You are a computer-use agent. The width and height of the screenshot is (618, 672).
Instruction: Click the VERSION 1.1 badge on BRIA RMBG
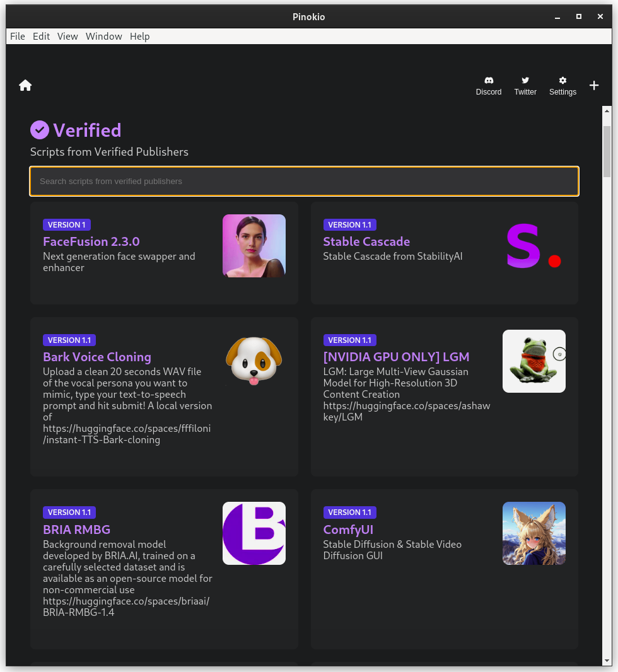point(69,513)
